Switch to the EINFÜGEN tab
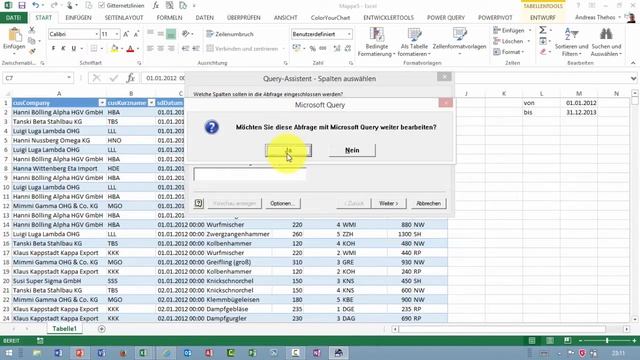Screen dimensions: 640x360 78,18
